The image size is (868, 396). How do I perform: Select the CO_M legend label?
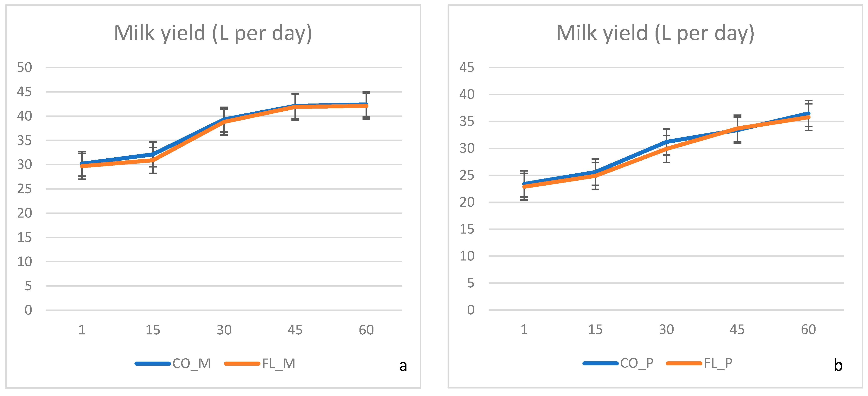(x=191, y=364)
